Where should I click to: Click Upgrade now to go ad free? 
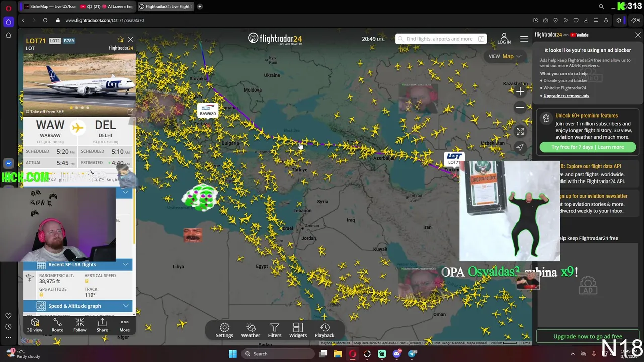coord(588,336)
